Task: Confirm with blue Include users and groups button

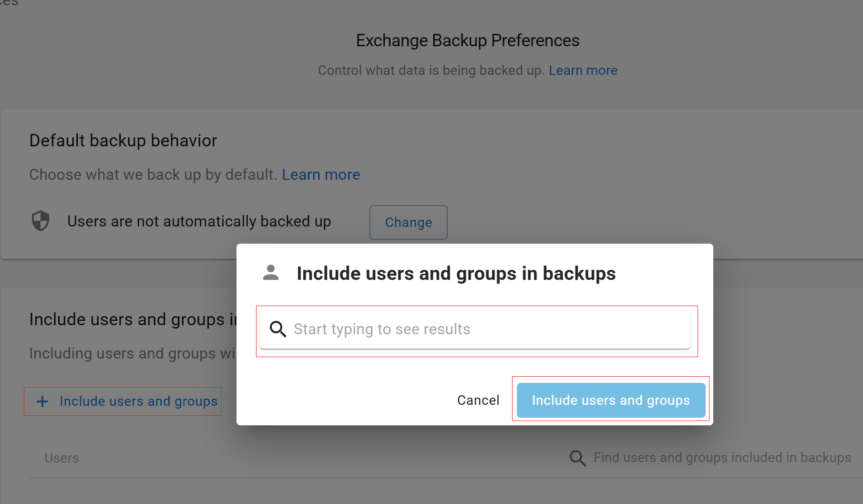Action: 611,400
